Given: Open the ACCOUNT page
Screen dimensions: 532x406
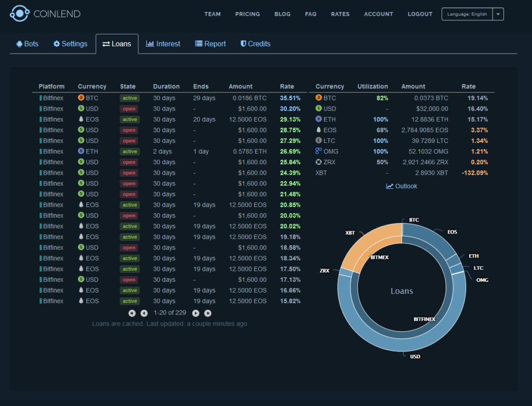Looking at the screenshot, I should [379, 14].
